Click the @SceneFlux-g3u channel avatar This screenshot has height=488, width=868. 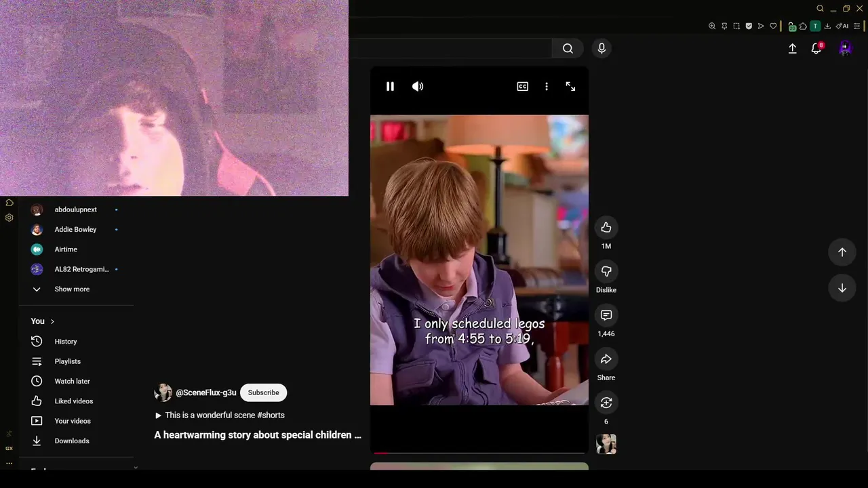[163, 392]
